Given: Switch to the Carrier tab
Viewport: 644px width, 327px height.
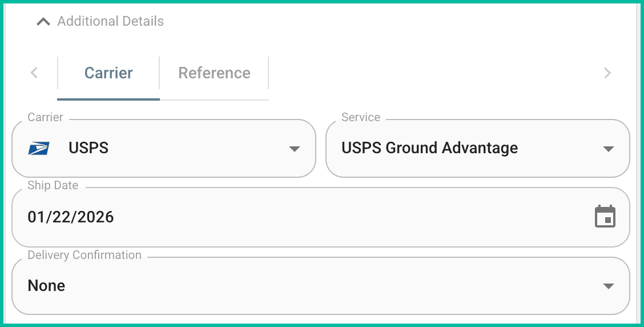Looking at the screenshot, I should (108, 73).
